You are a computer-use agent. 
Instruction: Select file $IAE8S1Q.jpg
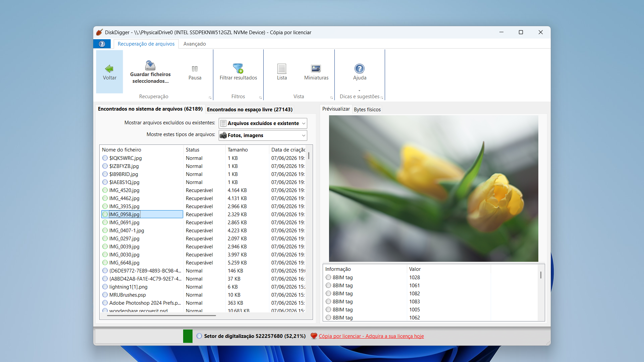tap(124, 182)
